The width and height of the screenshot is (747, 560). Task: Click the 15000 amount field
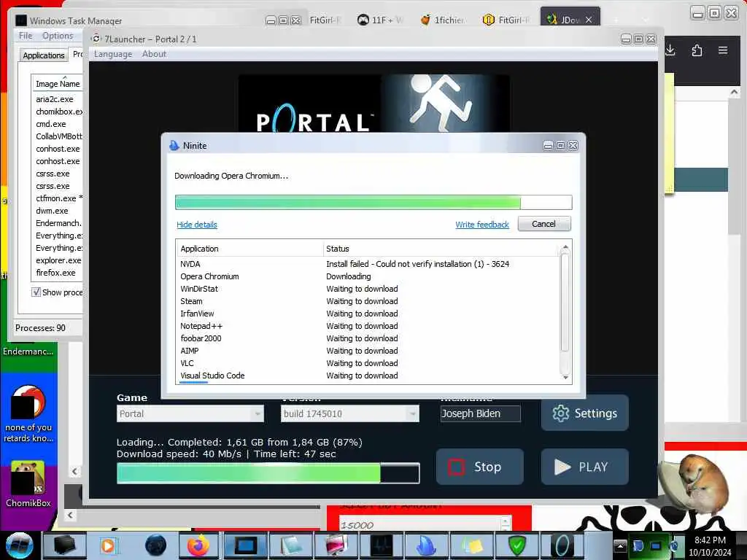(420, 525)
